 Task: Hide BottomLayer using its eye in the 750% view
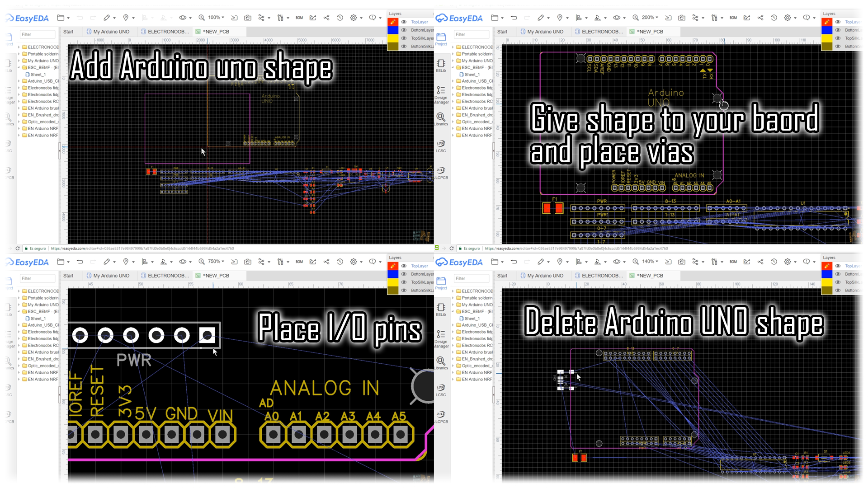click(x=404, y=274)
